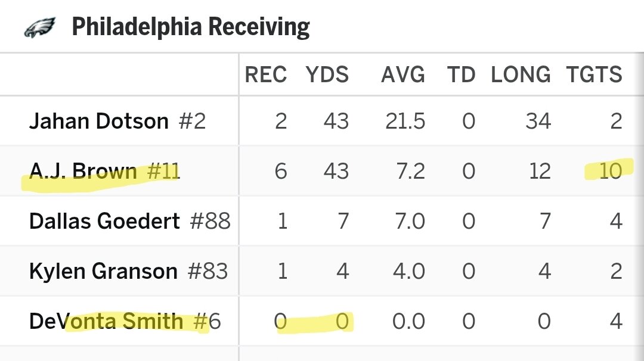Click the TGTS column header
The height and width of the screenshot is (361, 644).
(595, 75)
